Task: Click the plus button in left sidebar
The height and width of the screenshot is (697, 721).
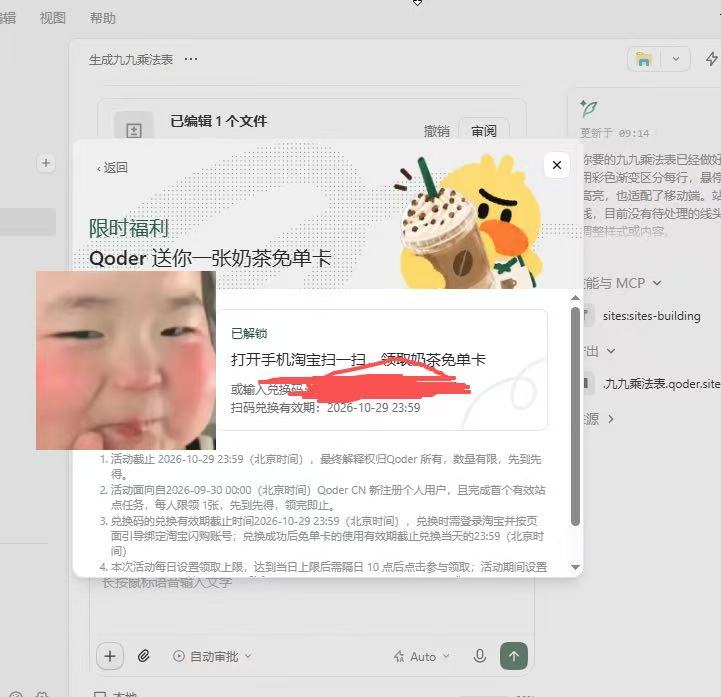Action: click(46, 163)
